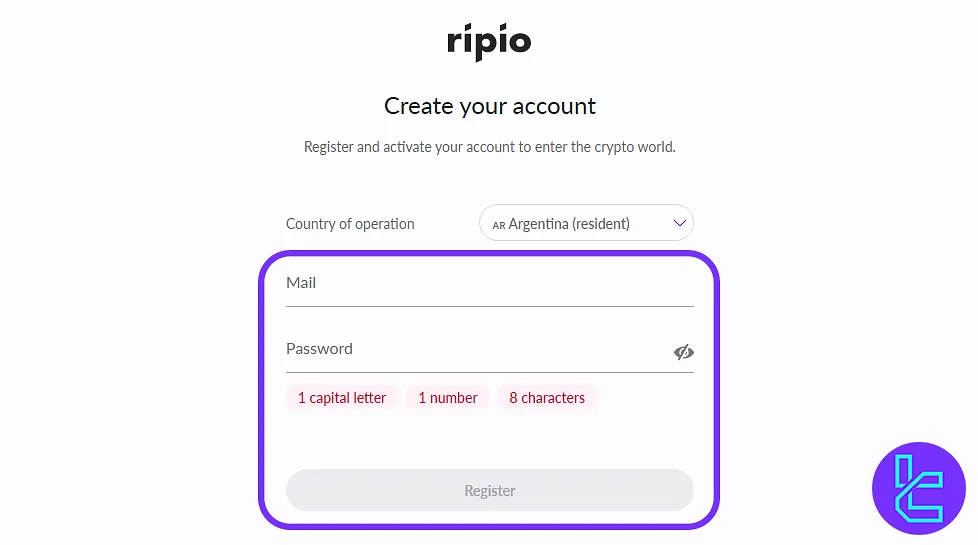Click the "Argentina (resident)" text
This screenshot has height=545, width=978.
pos(569,224)
